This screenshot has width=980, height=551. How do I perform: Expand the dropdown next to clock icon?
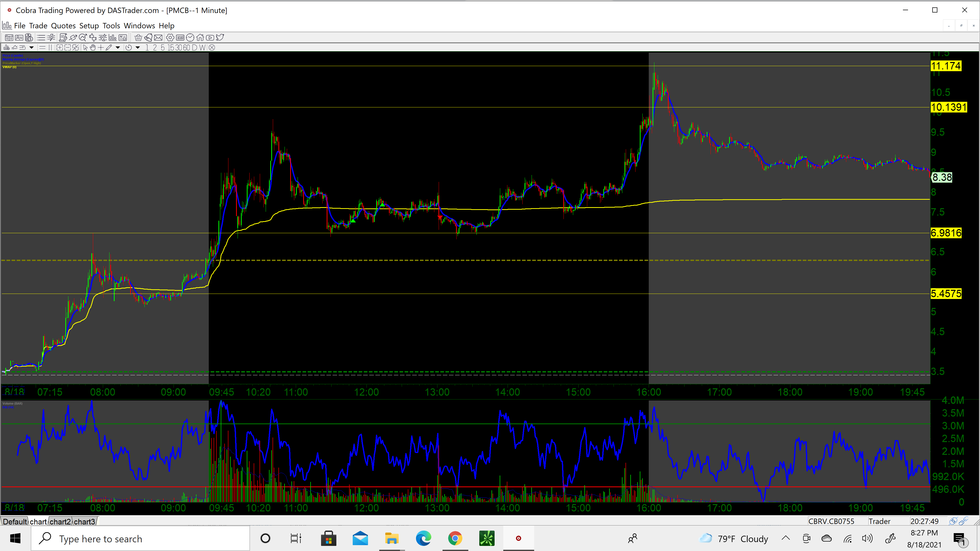[x=138, y=47]
